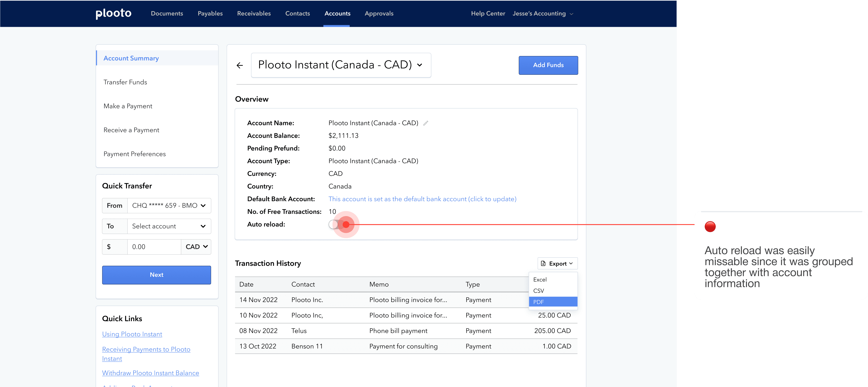This screenshot has width=868, height=387.
Task: Open Withdraw Plooto Instant Balance link
Action: click(x=151, y=373)
